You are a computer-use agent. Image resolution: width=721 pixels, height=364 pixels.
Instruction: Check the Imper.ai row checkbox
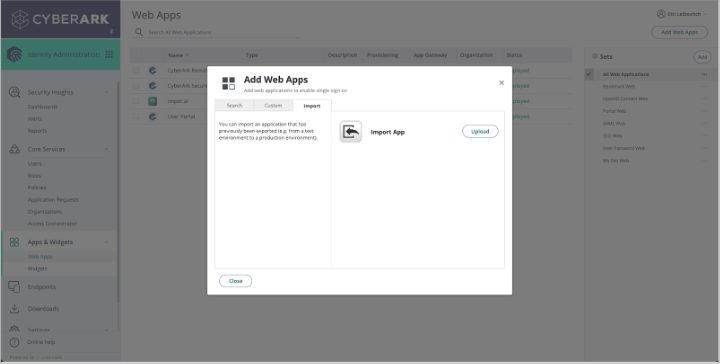tap(136, 101)
